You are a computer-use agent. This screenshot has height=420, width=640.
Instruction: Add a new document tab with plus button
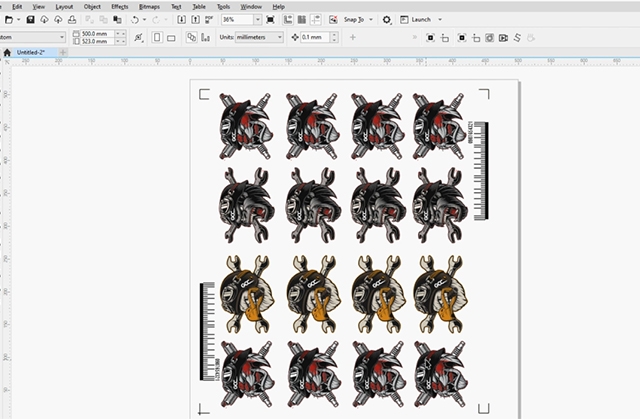coord(64,52)
